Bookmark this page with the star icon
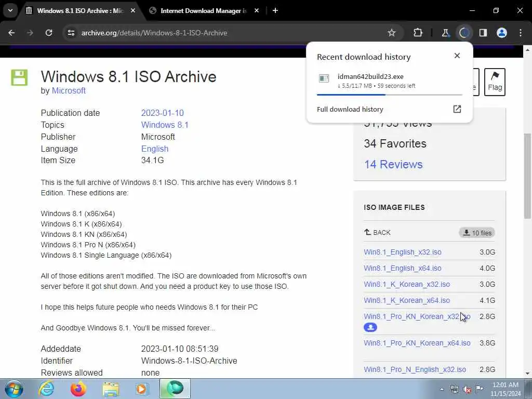This screenshot has height=399, width=532. click(x=392, y=33)
